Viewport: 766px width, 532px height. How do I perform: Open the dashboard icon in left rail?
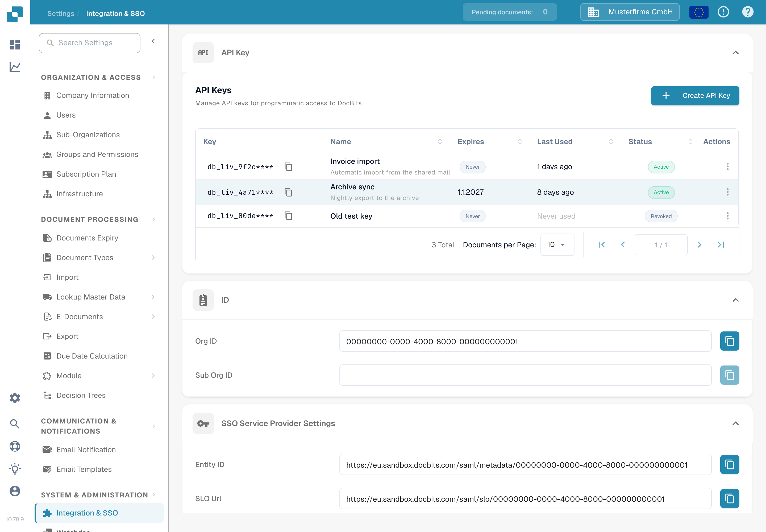[15, 44]
